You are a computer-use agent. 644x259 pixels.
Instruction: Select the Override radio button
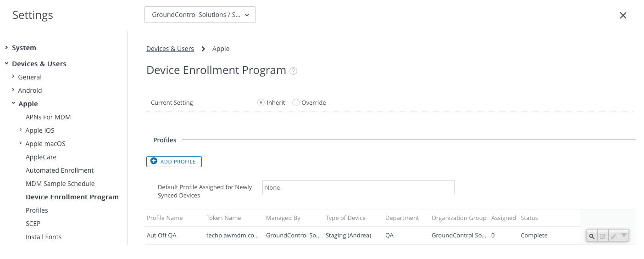(x=296, y=102)
